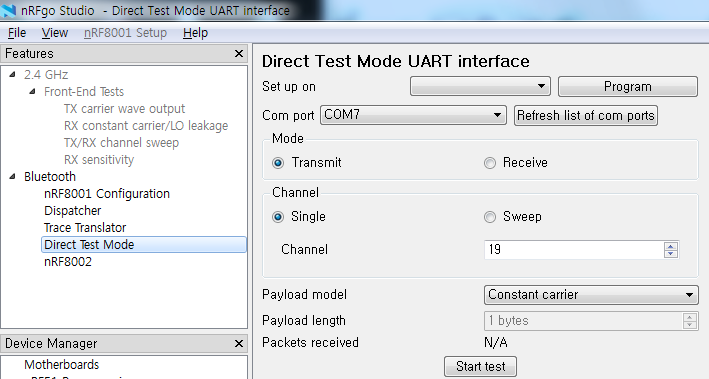The width and height of the screenshot is (709, 379).
Task: Decrease Channel value with down arrow
Action: pos(671,254)
